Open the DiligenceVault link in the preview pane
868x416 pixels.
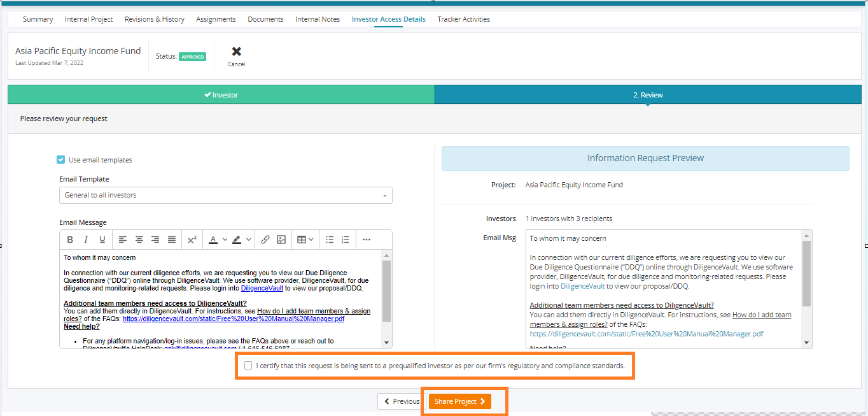click(x=583, y=286)
